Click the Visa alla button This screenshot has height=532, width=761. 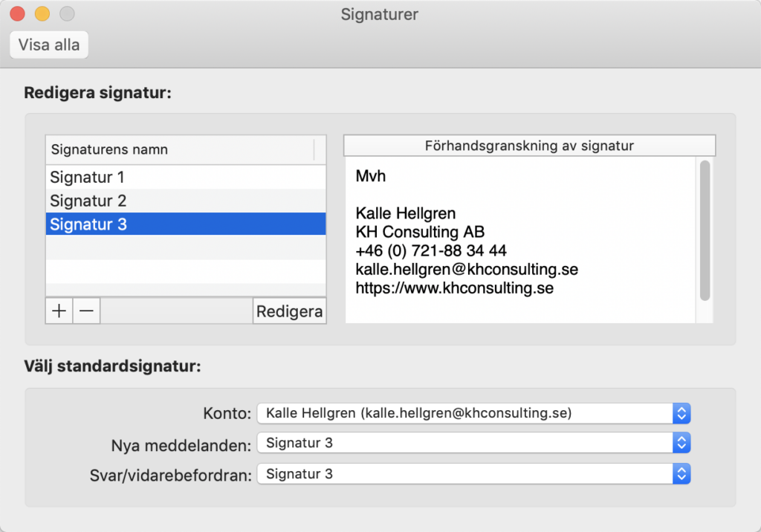tap(49, 45)
